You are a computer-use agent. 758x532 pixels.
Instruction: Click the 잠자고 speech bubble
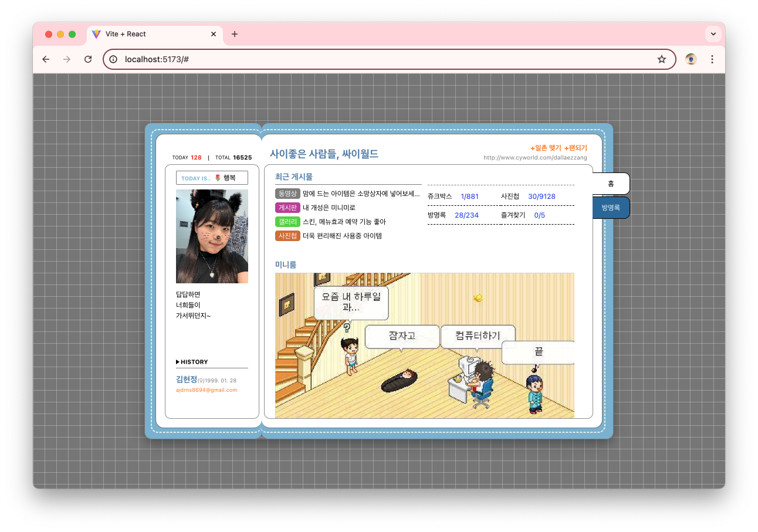[402, 337]
